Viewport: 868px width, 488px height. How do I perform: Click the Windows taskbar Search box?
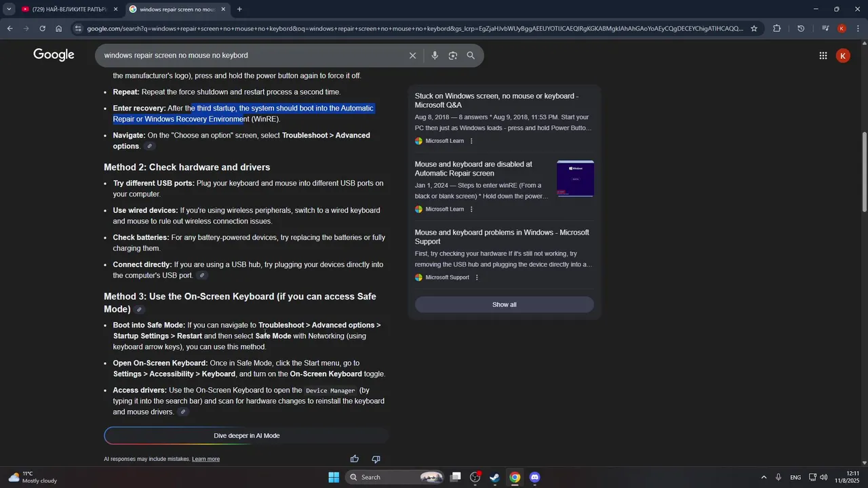pyautogui.click(x=395, y=477)
